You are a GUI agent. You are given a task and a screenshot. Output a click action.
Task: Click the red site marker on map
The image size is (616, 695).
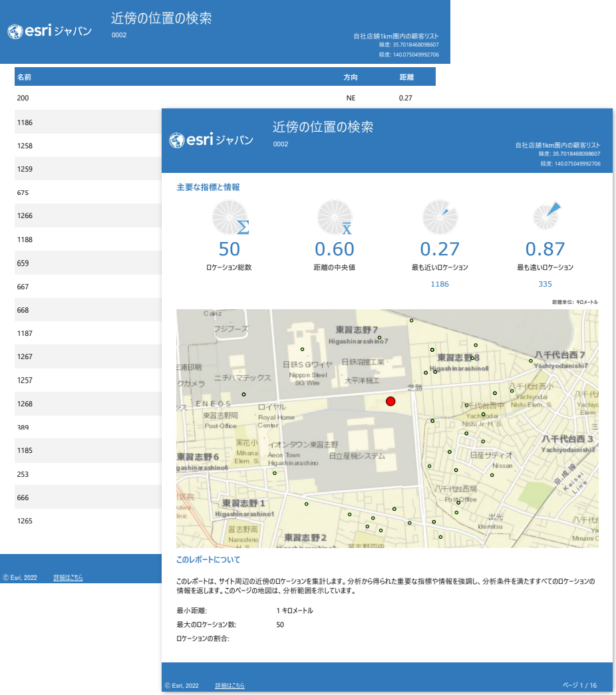click(390, 401)
